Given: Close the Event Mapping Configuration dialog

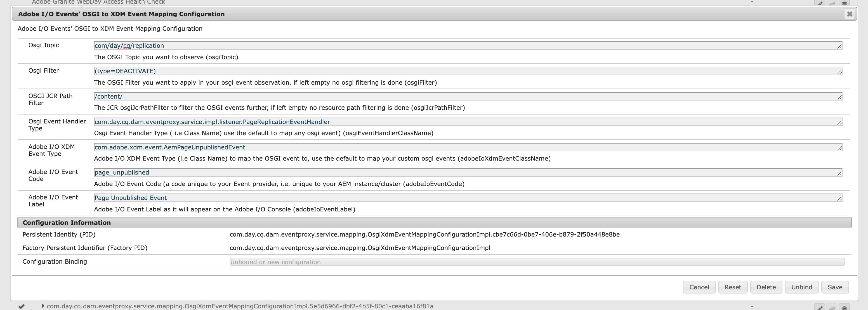Looking at the screenshot, I should (x=850, y=14).
